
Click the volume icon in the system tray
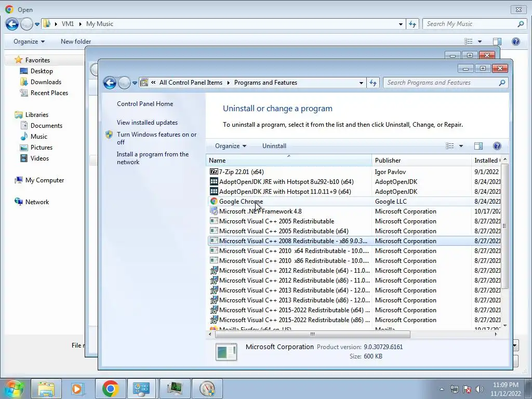click(480, 389)
